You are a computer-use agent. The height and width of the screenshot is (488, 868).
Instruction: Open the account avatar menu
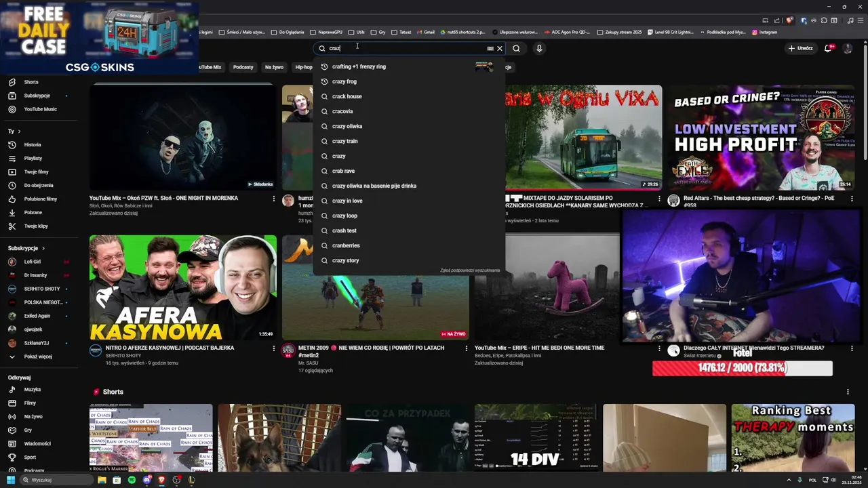pyautogui.click(x=847, y=48)
